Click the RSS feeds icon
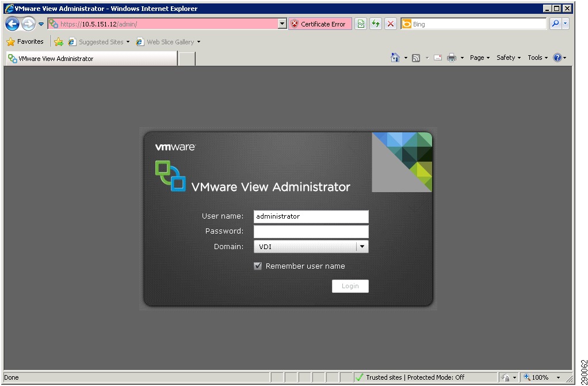 (x=416, y=58)
